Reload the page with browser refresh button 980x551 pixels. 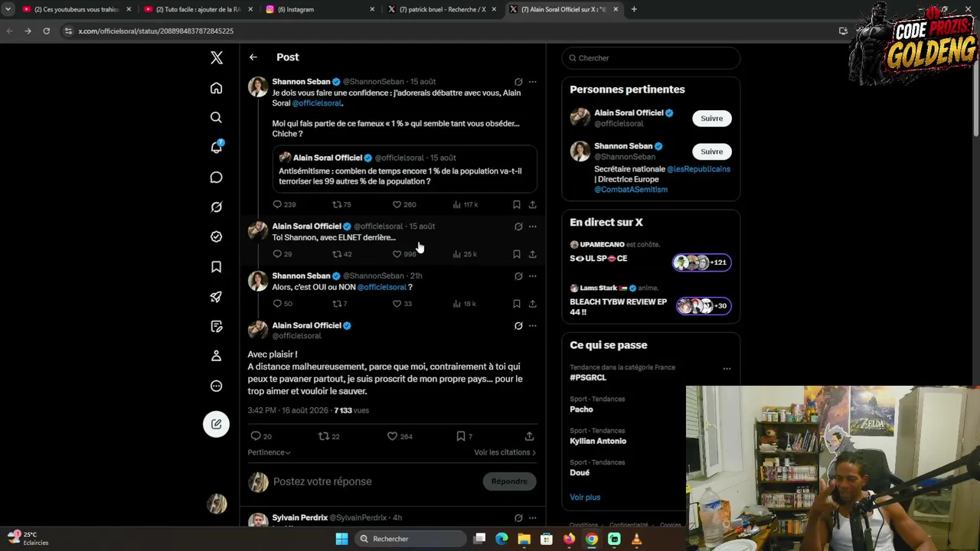(46, 31)
